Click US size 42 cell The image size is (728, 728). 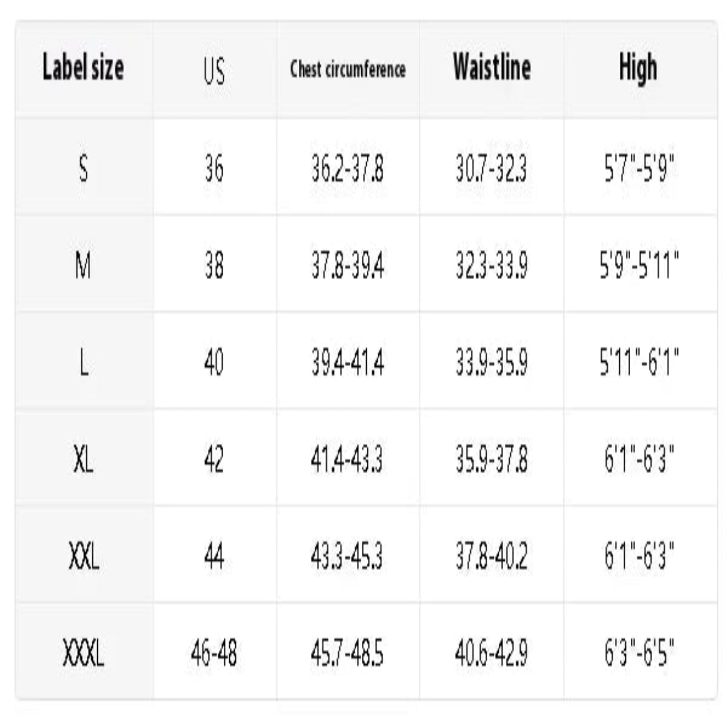(x=214, y=459)
